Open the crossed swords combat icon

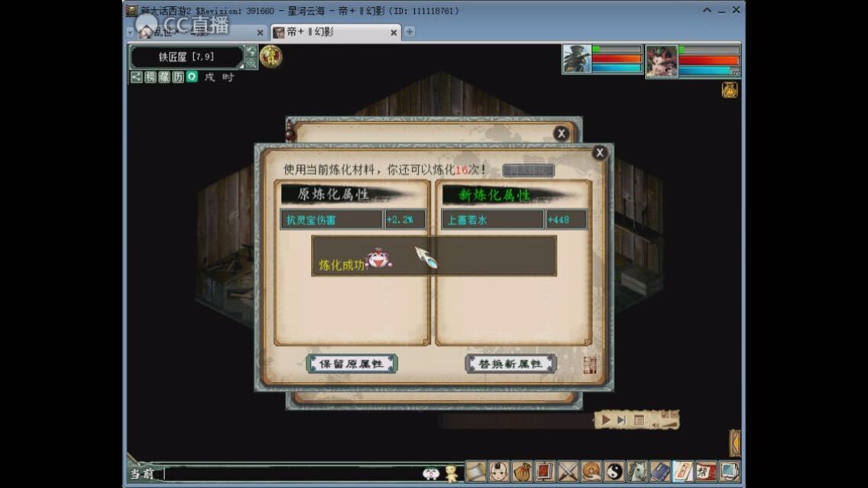[568, 471]
